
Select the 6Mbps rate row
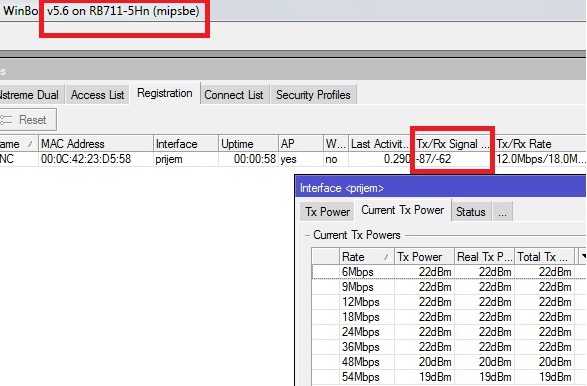pos(448,272)
